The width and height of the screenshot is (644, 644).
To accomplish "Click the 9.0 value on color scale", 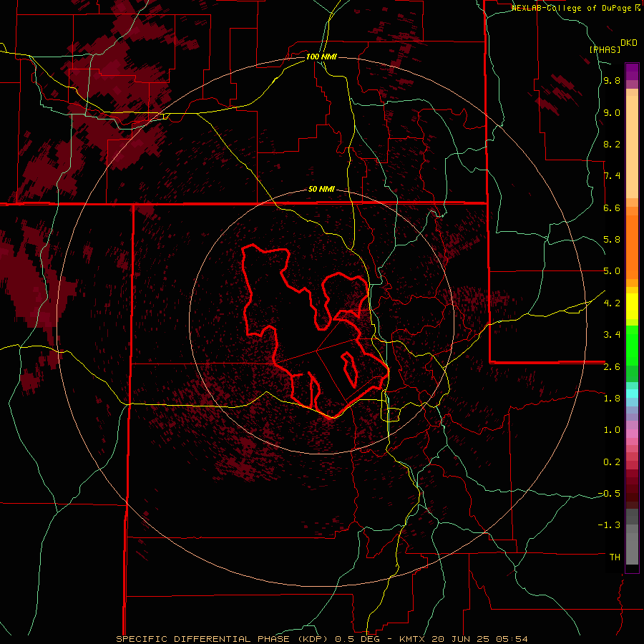I will click(x=612, y=112).
